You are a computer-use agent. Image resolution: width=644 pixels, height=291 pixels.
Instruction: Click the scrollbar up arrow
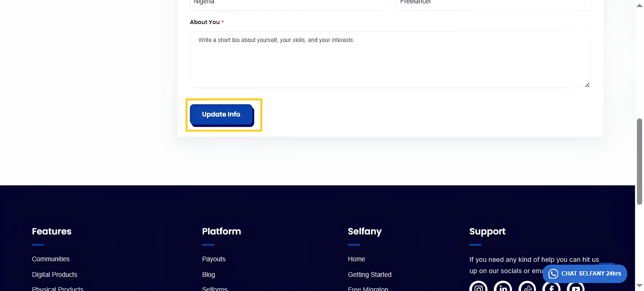tap(639, 5)
